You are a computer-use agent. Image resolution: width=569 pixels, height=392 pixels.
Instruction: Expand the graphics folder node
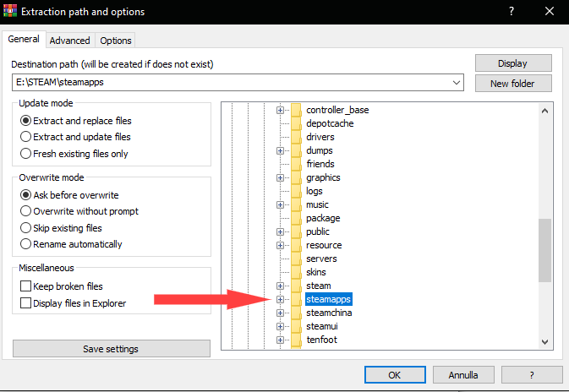tap(280, 177)
